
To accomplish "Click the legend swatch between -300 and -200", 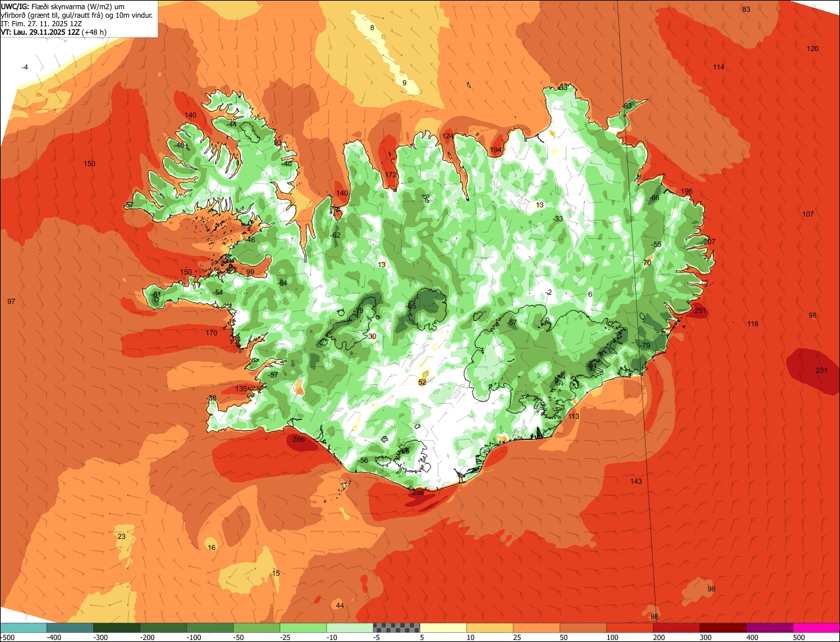I will point(117,628).
